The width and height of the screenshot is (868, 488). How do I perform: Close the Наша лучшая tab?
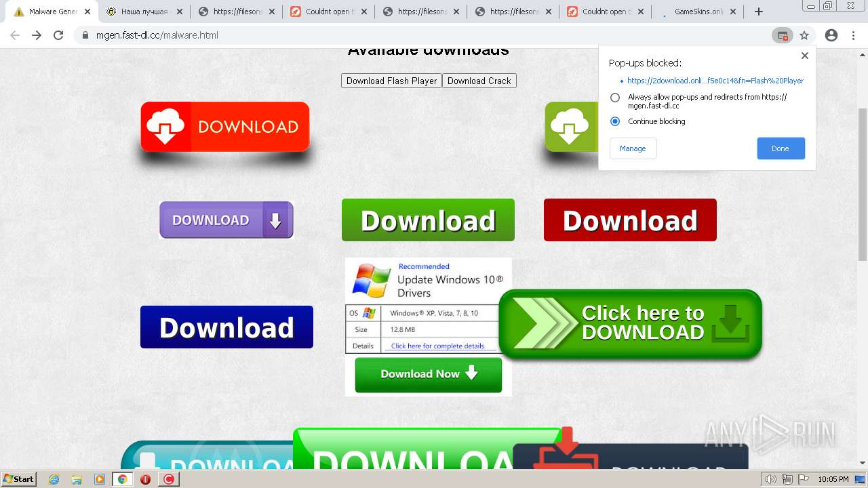[x=180, y=12]
